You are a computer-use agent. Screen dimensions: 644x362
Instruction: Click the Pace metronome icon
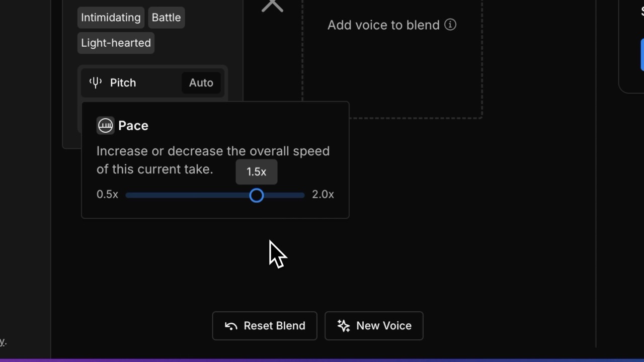pos(105,125)
